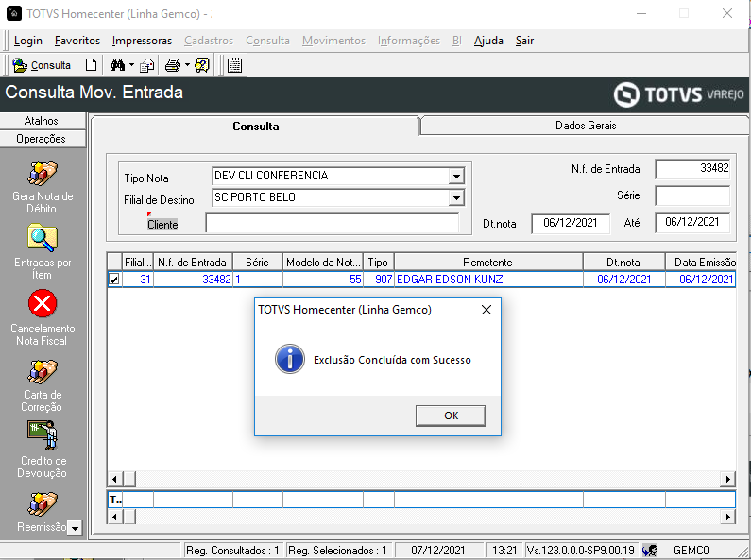Image resolution: width=751 pixels, height=560 pixels.
Task: Click the Tipo column header
Action: [378, 263]
